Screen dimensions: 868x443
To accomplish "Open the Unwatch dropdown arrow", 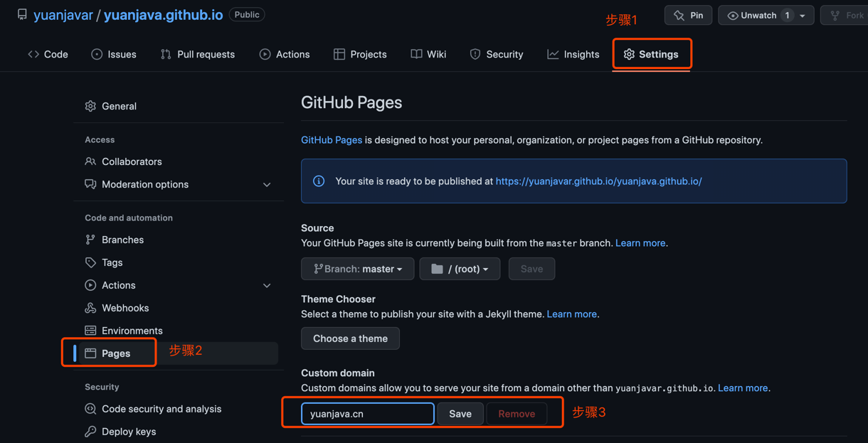I will [803, 15].
